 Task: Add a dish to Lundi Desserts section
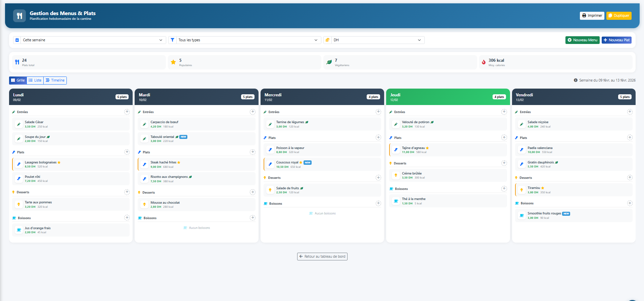[x=127, y=192]
